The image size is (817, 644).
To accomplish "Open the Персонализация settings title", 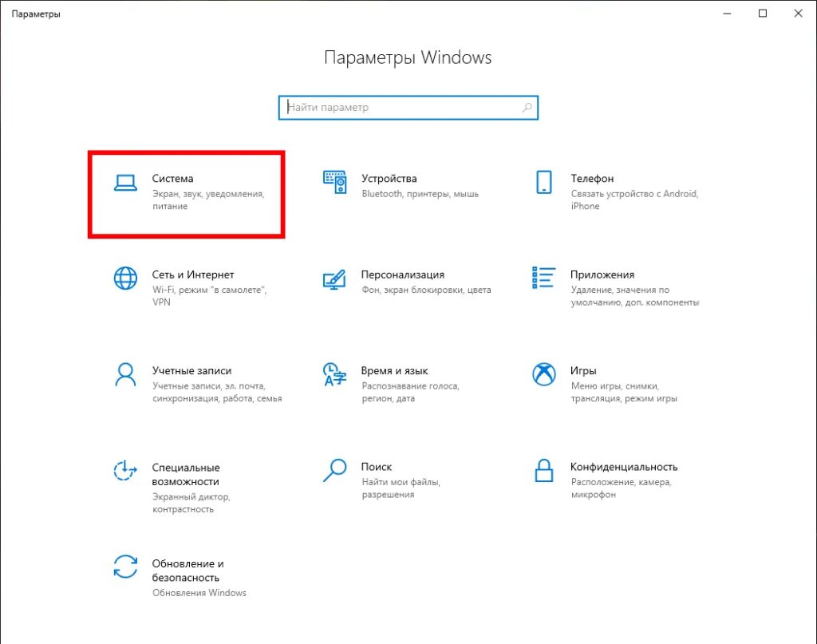I will pos(403,275).
